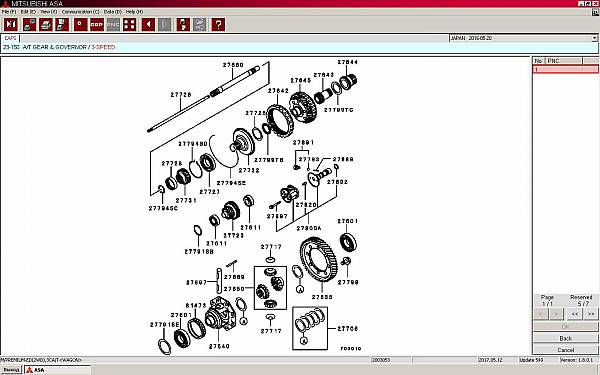Select row 1 in the PNC list

coord(566,69)
